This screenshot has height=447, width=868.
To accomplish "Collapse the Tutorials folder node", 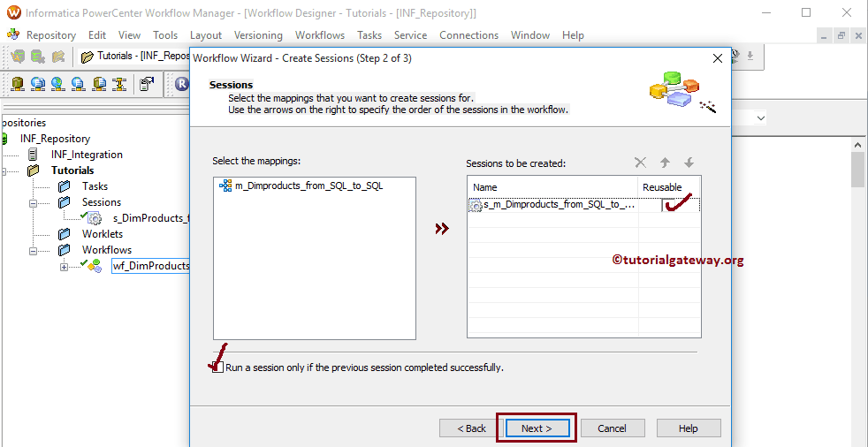I will coord(3,171).
